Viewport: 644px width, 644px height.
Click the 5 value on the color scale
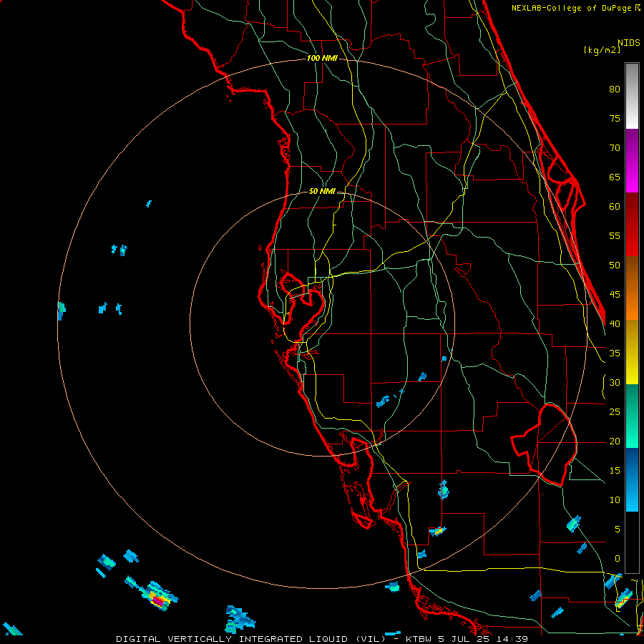tap(618, 530)
